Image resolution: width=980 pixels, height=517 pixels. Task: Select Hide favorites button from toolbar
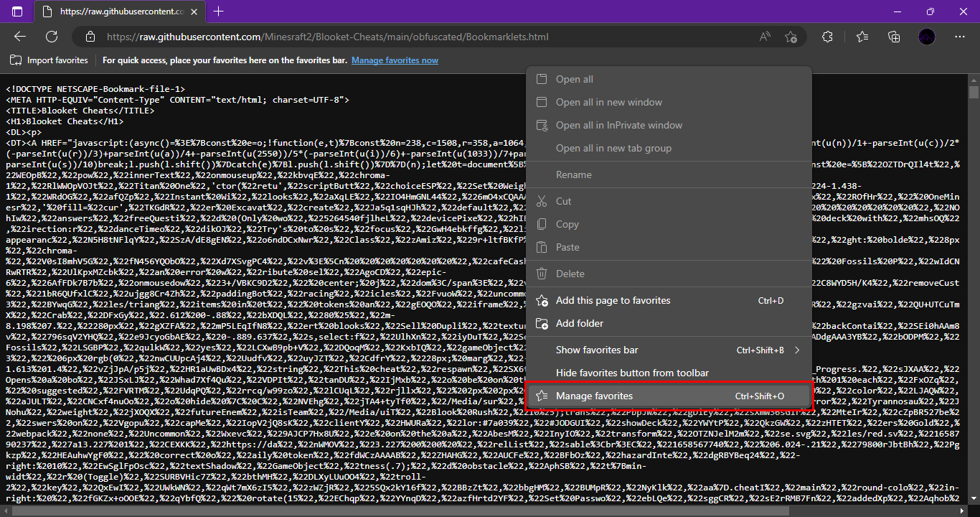(x=669, y=373)
